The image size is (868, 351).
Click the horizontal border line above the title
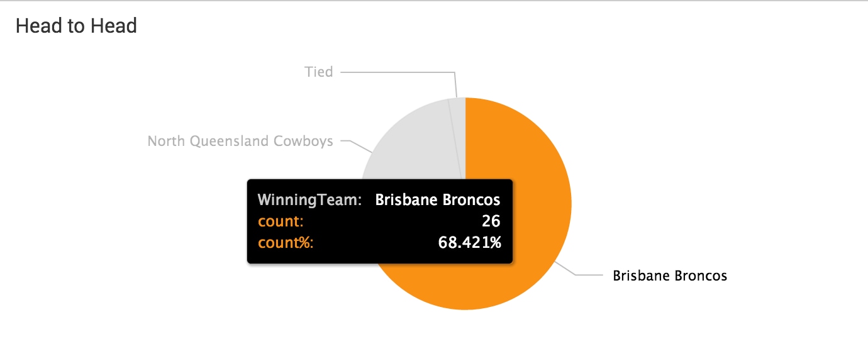[x=434, y=1]
